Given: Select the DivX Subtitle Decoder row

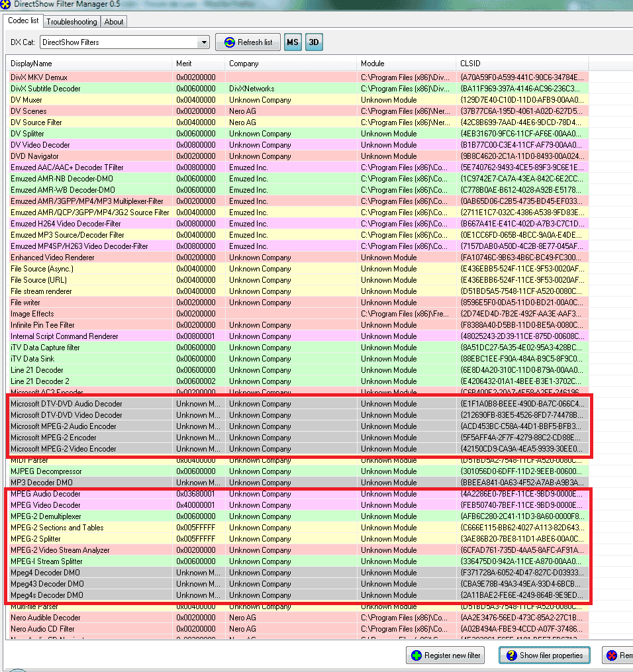Looking at the screenshot, I should point(299,88).
